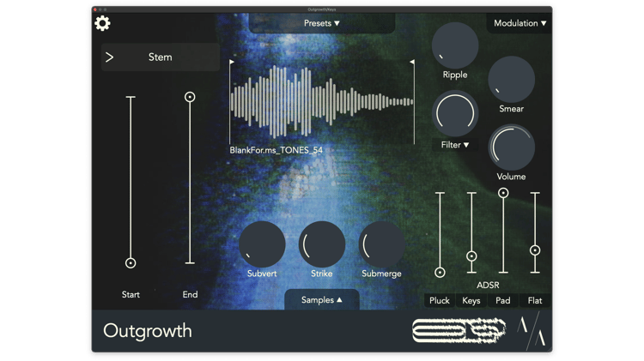Click the ADSR sustain slider handle
This screenshot has width=644, height=361.
click(503, 193)
